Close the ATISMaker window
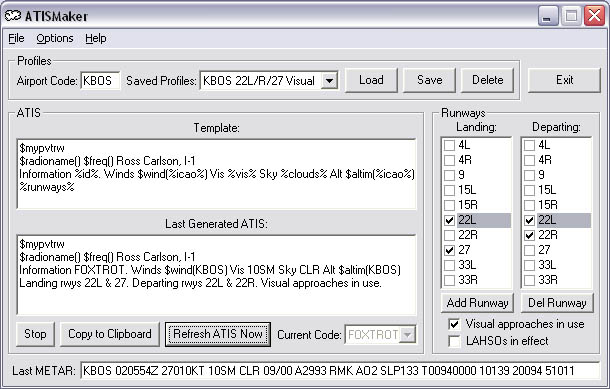This screenshot has height=389, width=610. pyautogui.click(x=594, y=16)
